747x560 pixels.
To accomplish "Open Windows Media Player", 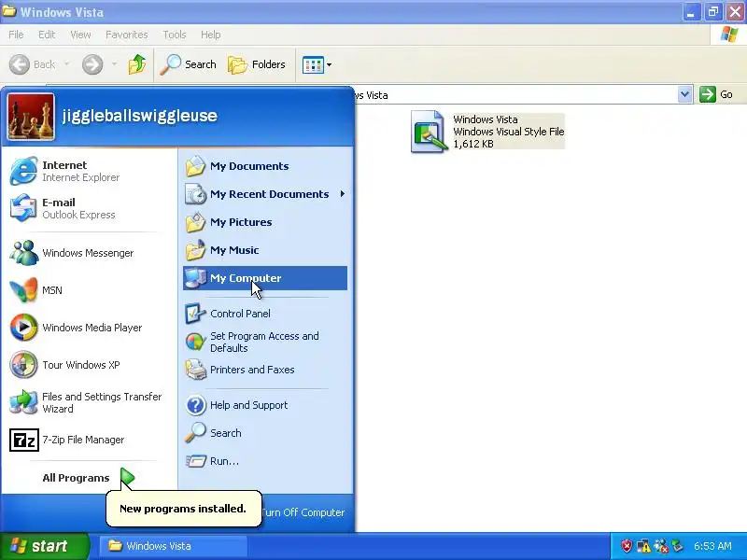I will tap(89, 328).
